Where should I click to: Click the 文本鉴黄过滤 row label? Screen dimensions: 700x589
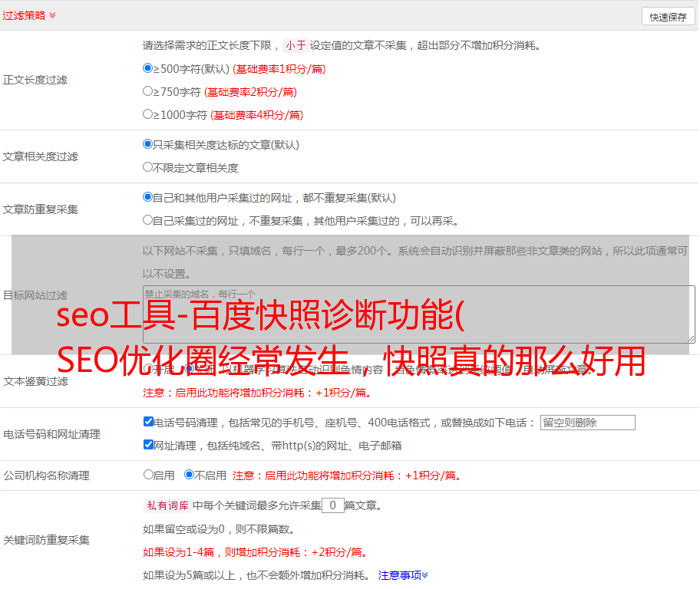(35, 381)
